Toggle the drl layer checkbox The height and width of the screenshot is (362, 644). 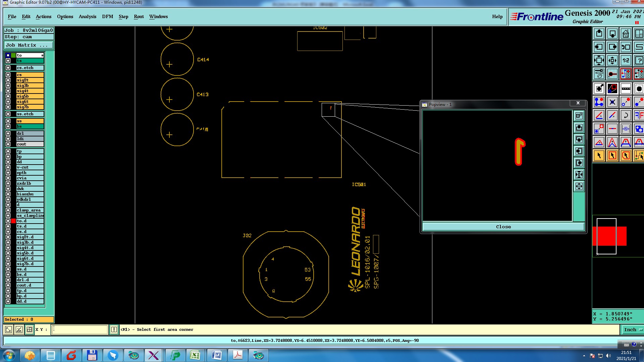point(8,133)
